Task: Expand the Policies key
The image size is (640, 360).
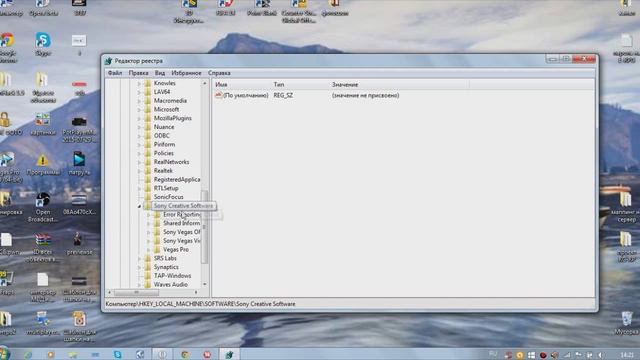Action: (139, 153)
